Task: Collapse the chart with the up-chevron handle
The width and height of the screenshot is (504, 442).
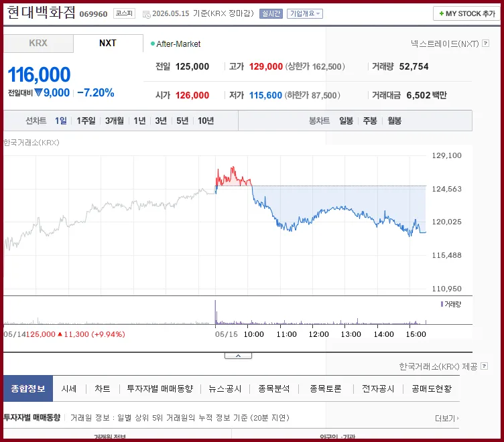Action: point(238,356)
